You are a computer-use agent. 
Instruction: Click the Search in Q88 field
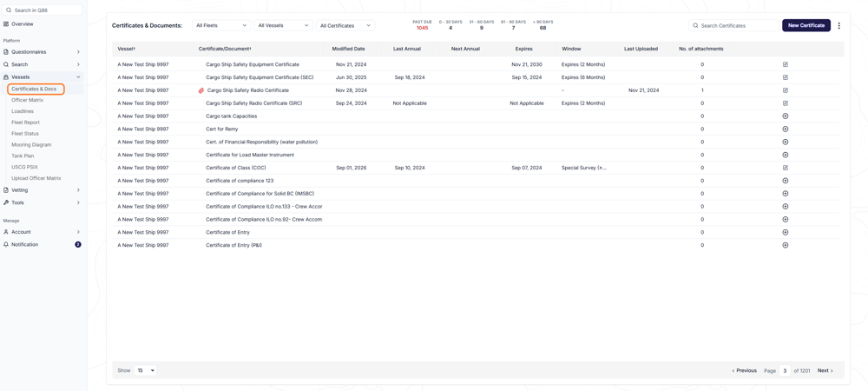(x=43, y=10)
